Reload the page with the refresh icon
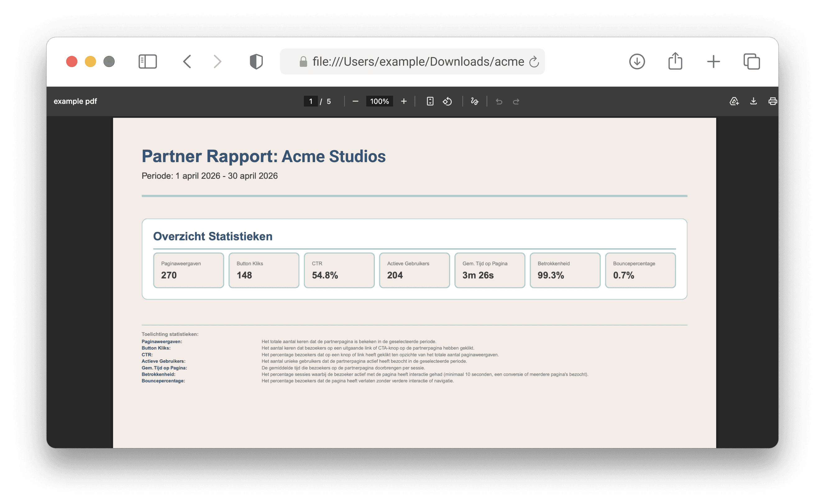The image size is (825, 504). (534, 61)
